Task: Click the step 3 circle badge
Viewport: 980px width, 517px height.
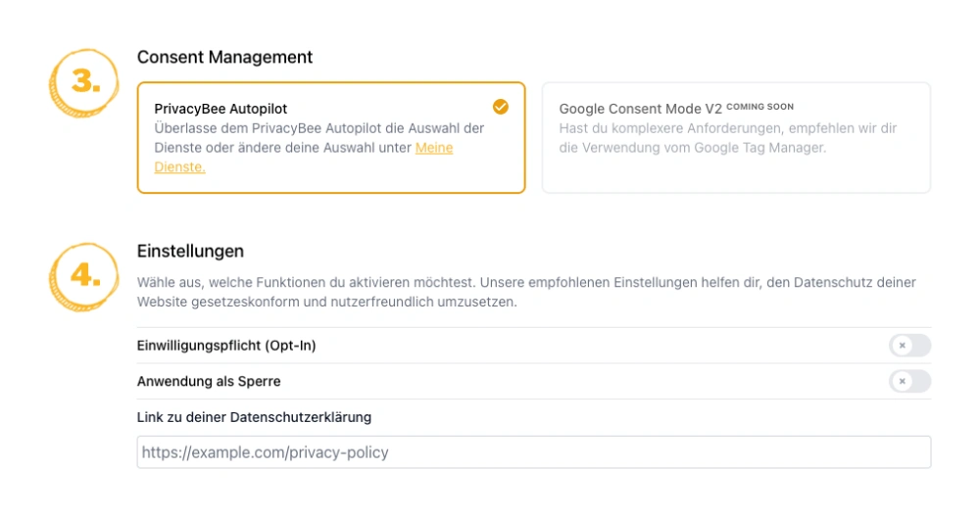Action: pyautogui.click(x=83, y=82)
